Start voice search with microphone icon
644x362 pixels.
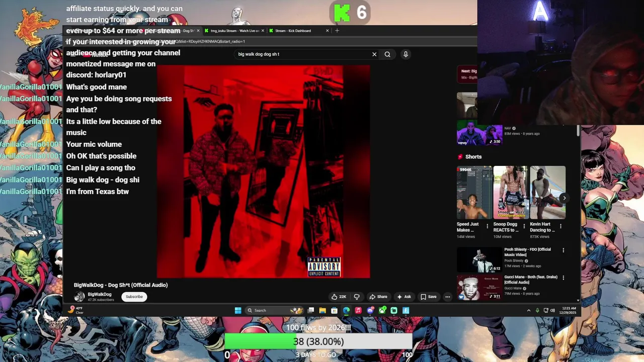[x=406, y=54]
